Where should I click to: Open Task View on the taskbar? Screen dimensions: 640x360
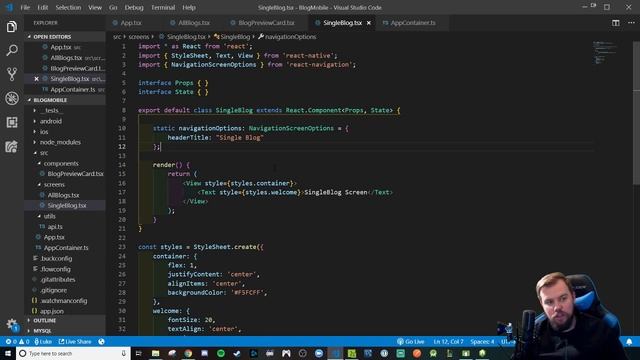pyautogui.click(x=138, y=353)
